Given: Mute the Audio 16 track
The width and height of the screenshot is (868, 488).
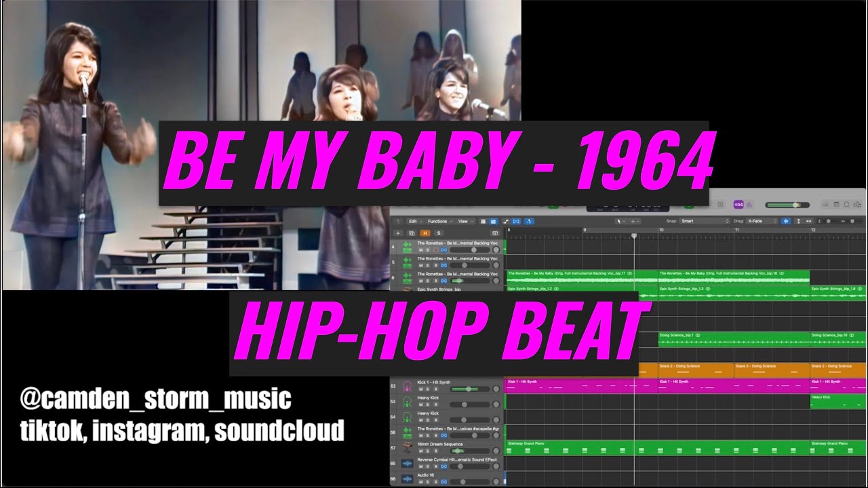Looking at the screenshot, I should click(421, 482).
